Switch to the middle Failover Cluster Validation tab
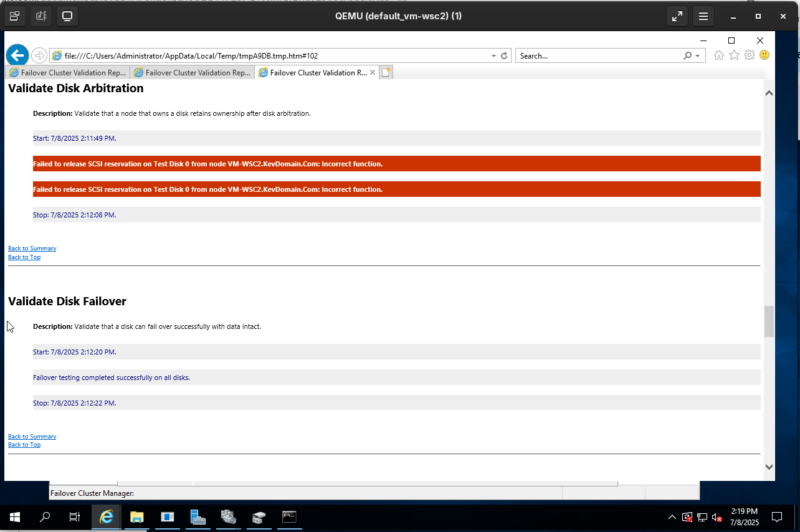 [x=192, y=72]
